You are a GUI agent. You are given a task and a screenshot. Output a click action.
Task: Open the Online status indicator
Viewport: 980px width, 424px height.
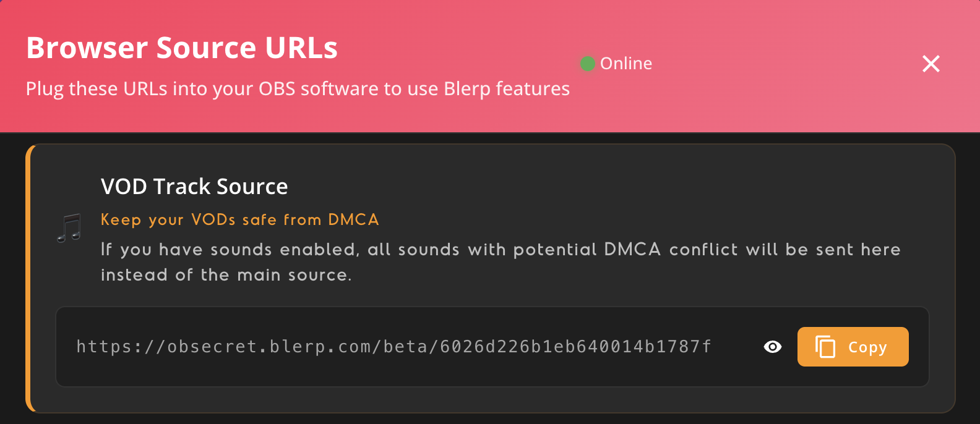point(616,63)
